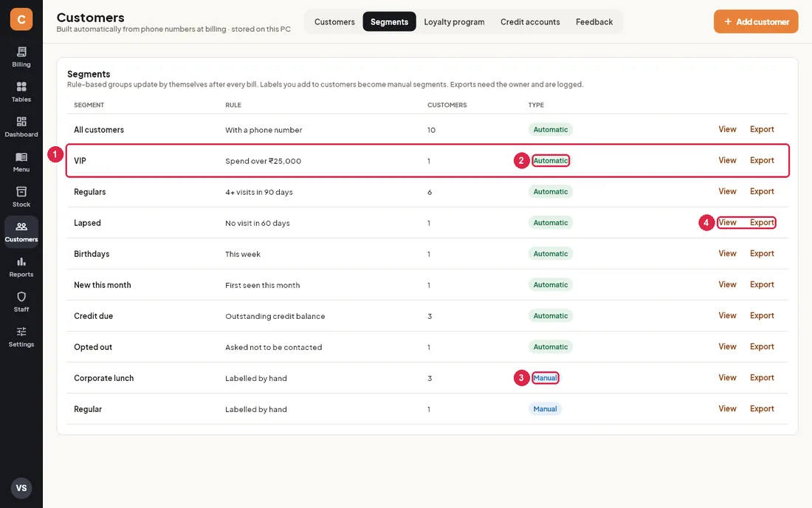View the New this month segment

pos(727,285)
